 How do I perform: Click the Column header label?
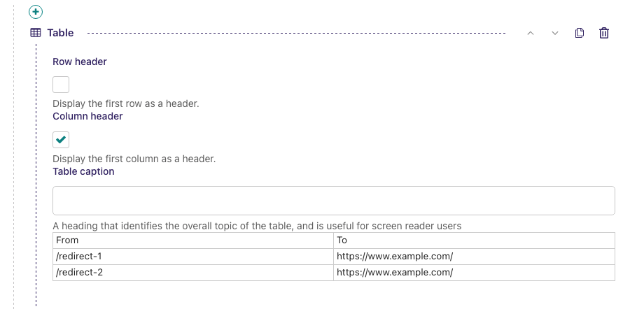[87, 116]
